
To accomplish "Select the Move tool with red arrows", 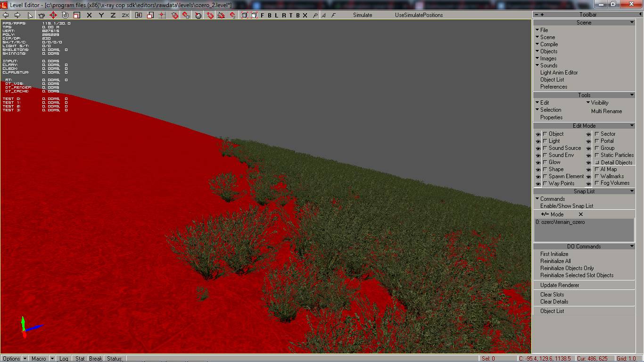I will (53, 15).
